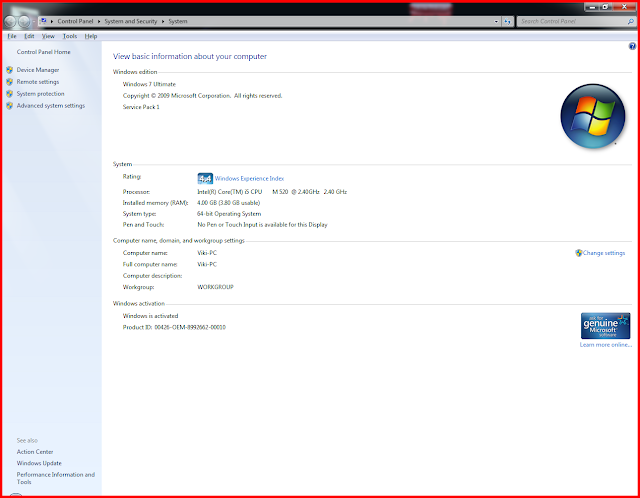
Task: Open Remote settings link
Action: 38,82
